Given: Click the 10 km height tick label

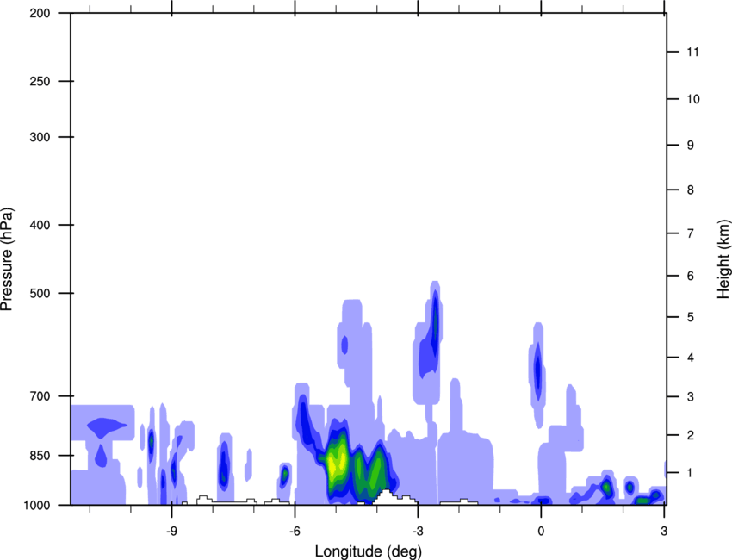Looking at the screenshot, I should point(693,99).
